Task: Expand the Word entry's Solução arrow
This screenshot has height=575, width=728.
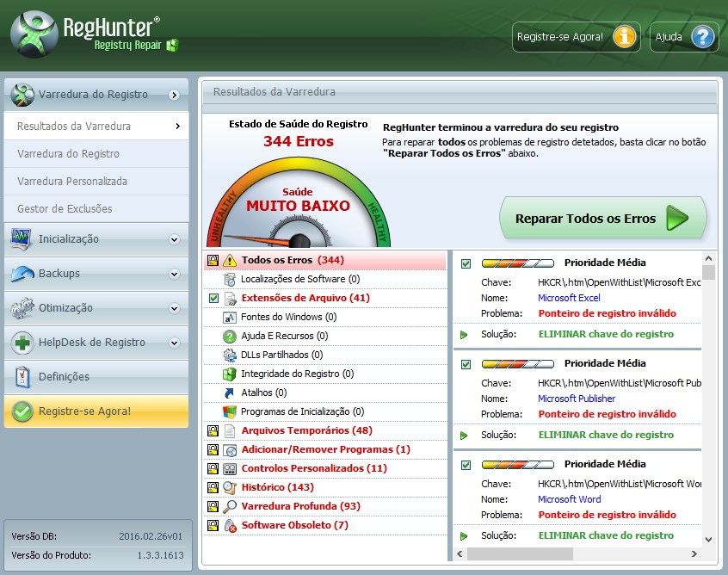Action: pyautogui.click(x=463, y=536)
